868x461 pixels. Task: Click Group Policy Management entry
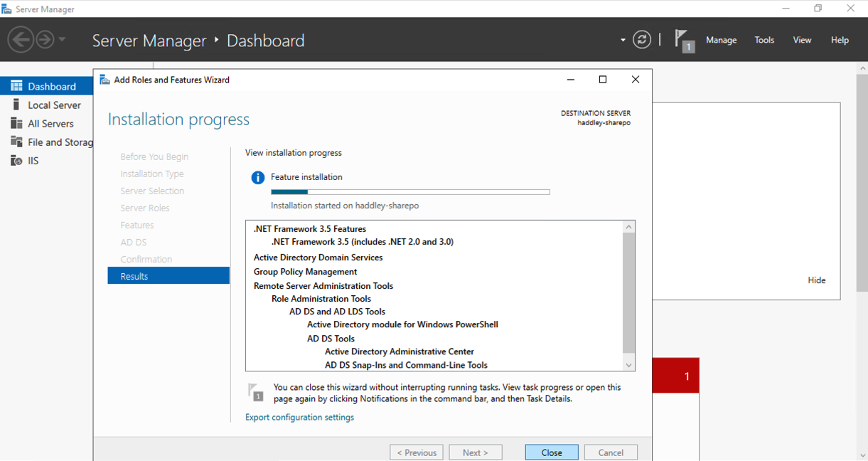coord(306,272)
